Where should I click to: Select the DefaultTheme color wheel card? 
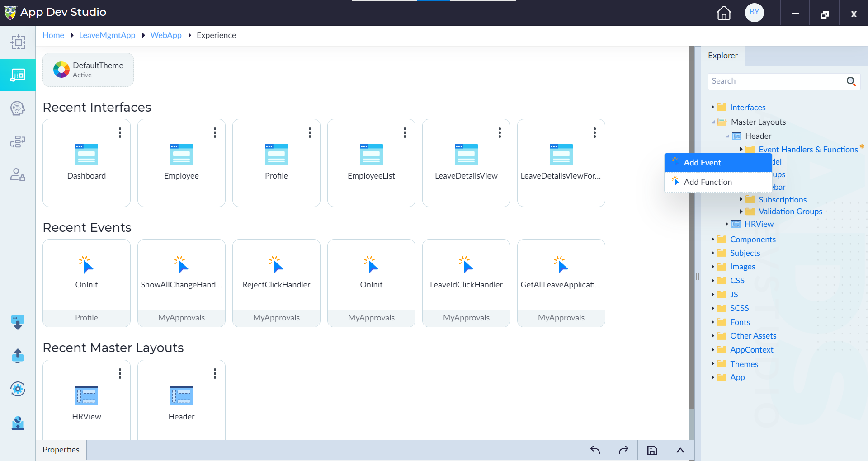(x=88, y=70)
